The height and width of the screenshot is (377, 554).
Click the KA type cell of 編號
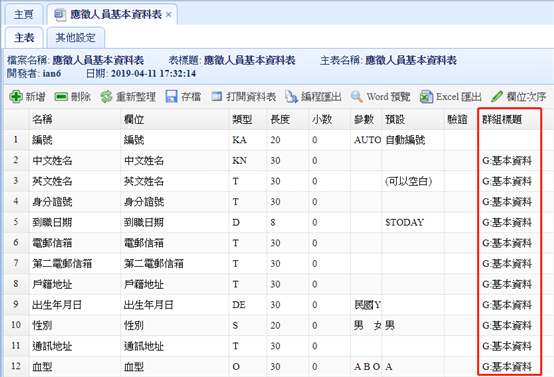click(x=248, y=140)
